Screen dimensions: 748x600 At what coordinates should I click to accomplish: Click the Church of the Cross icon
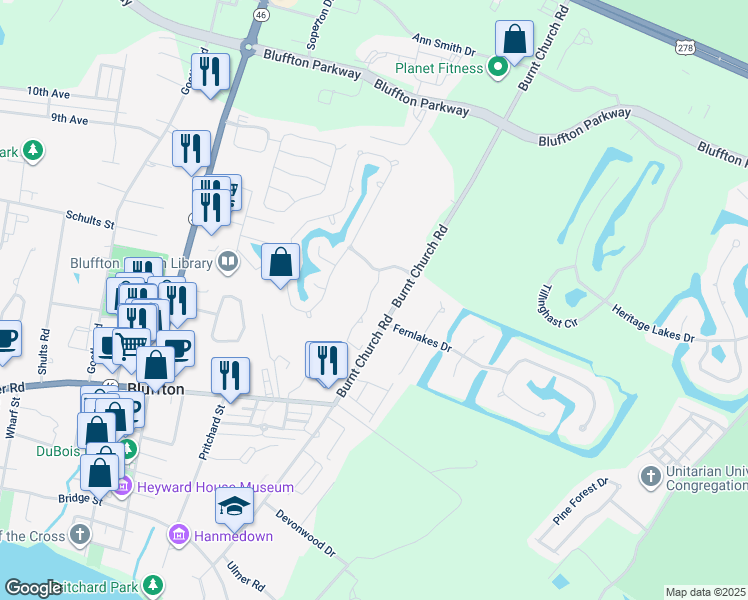[80, 536]
